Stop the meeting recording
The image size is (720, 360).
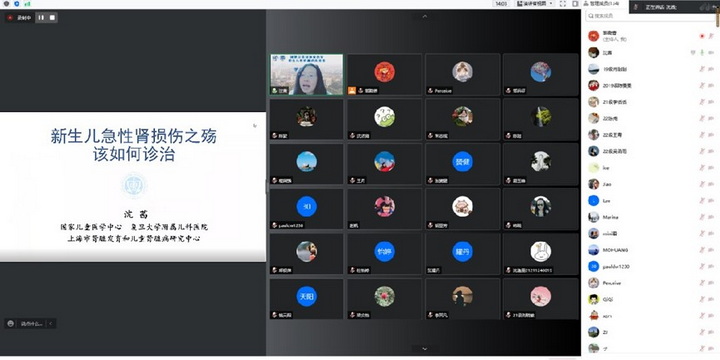[52, 17]
